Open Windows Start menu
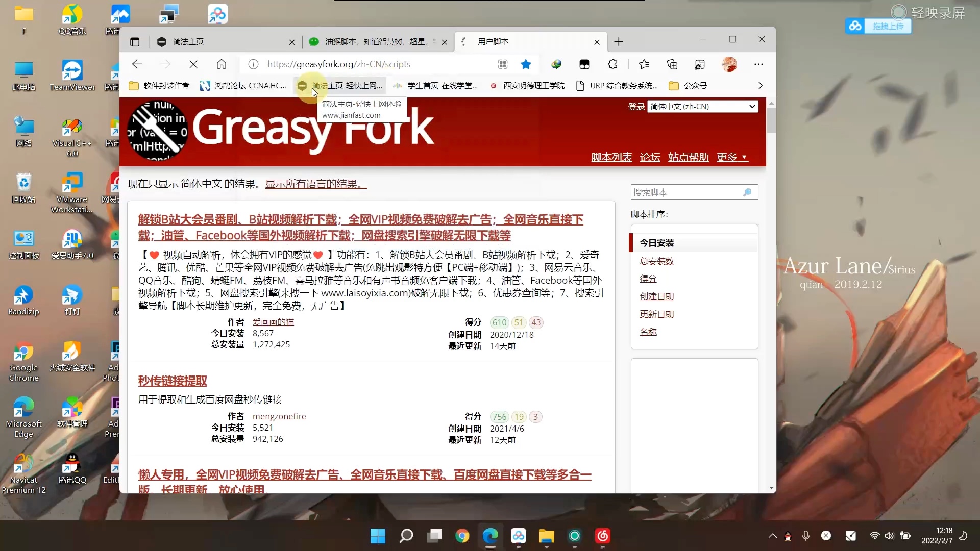980x551 pixels. [378, 536]
